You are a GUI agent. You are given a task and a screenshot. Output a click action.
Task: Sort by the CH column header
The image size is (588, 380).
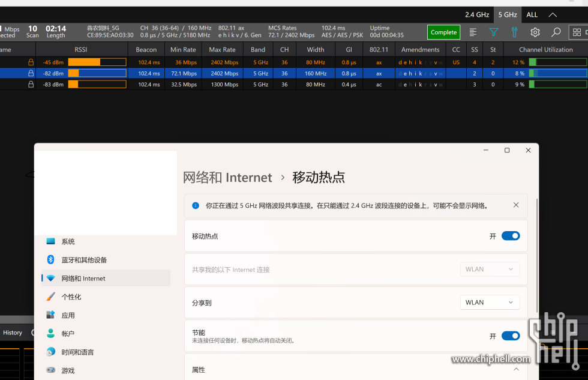coord(284,49)
